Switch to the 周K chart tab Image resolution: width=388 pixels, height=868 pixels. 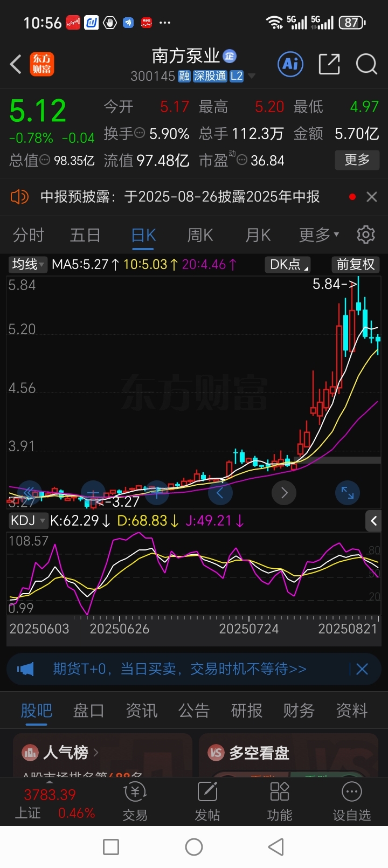click(x=200, y=235)
